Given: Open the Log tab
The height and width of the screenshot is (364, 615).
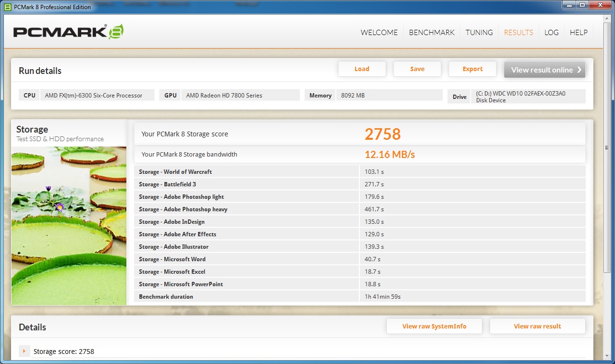Looking at the screenshot, I should tap(552, 33).
